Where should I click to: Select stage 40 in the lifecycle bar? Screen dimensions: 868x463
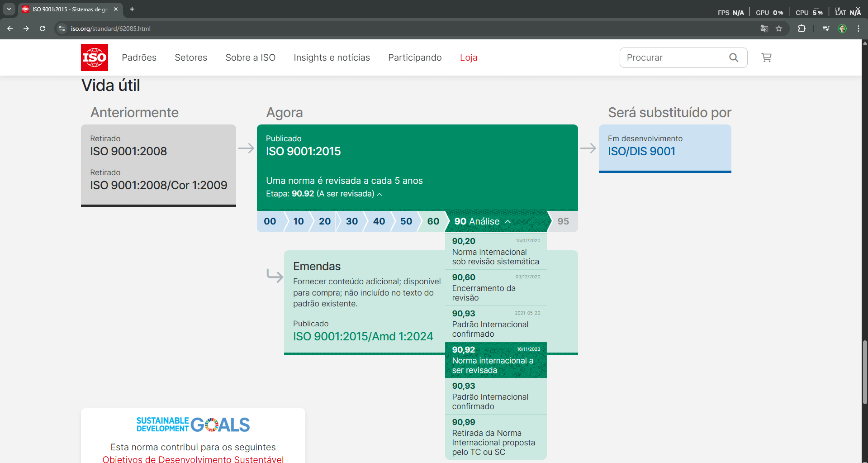pyautogui.click(x=379, y=221)
